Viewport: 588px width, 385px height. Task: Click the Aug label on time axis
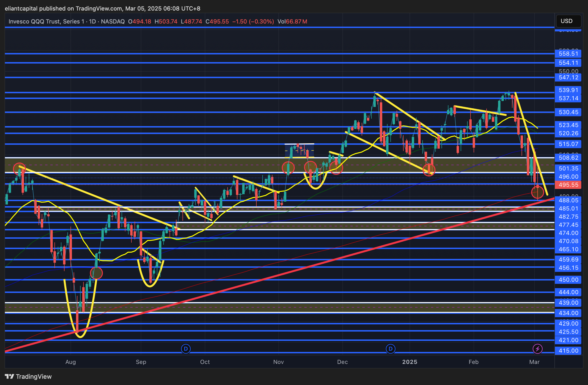click(71, 362)
